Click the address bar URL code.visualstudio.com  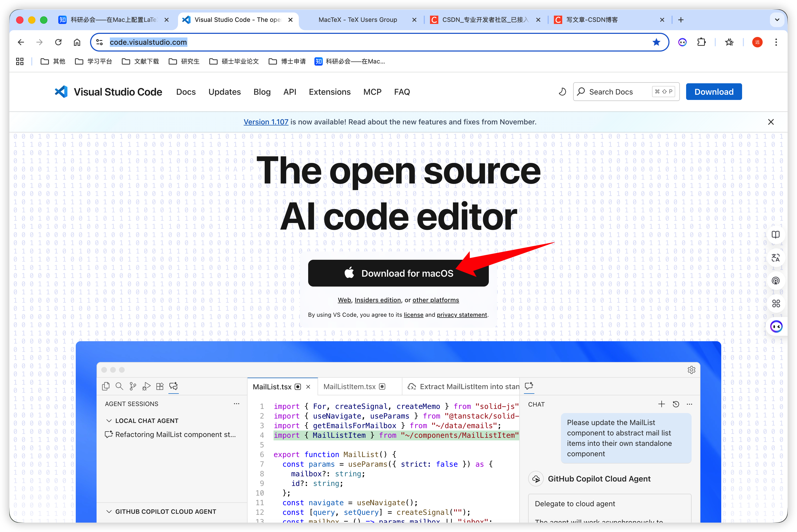click(x=148, y=42)
